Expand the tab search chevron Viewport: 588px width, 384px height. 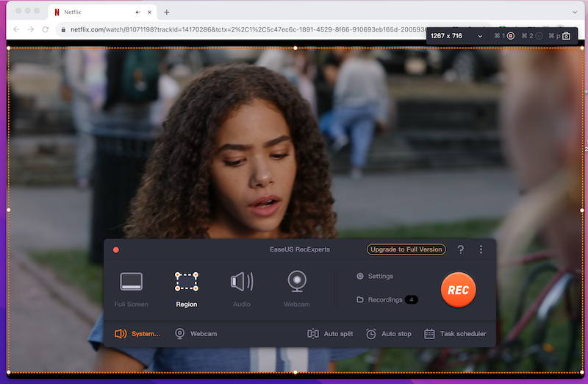tap(575, 12)
